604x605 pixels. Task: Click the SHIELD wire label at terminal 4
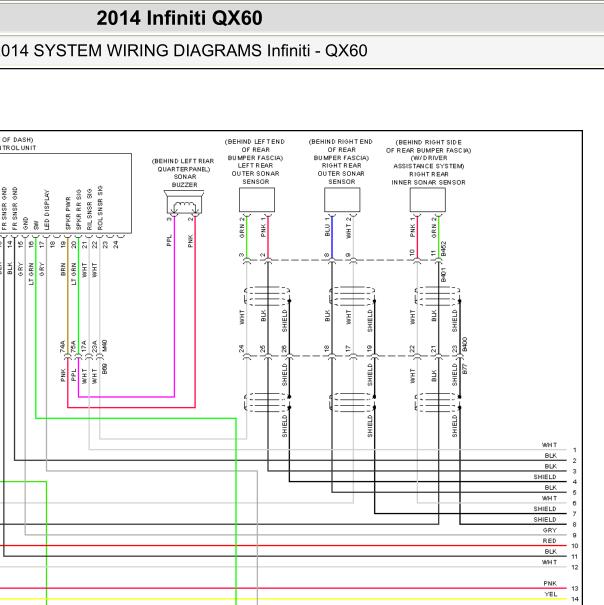[545, 477]
